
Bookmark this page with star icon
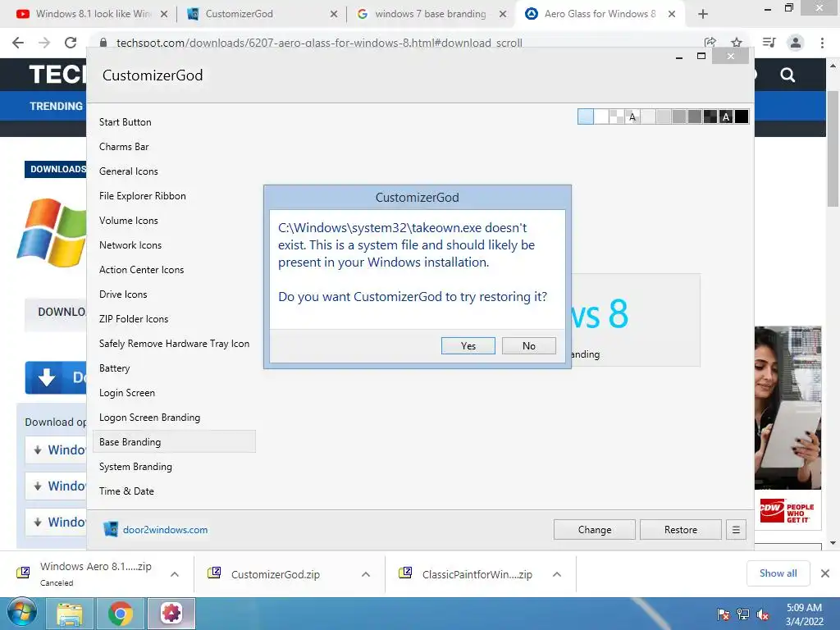pyautogui.click(x=737, y=43)
